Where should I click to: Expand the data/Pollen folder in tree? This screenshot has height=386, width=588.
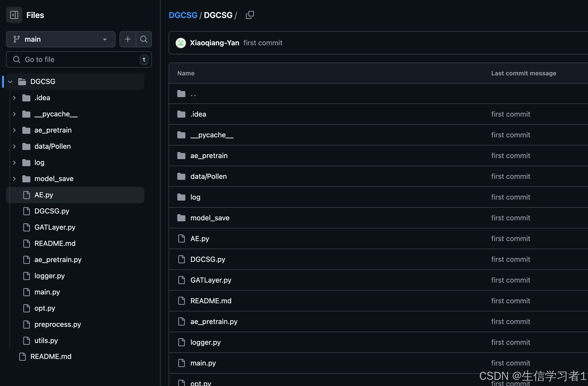coord(14,146)
